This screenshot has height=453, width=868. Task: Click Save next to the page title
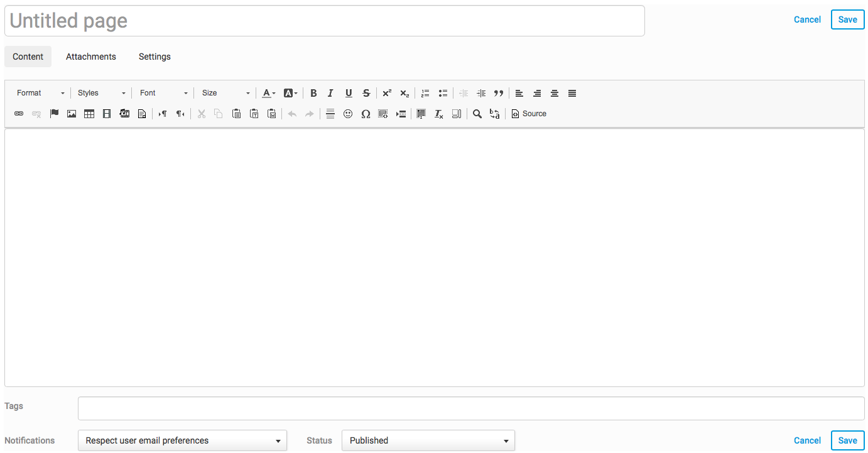point(847,19)
